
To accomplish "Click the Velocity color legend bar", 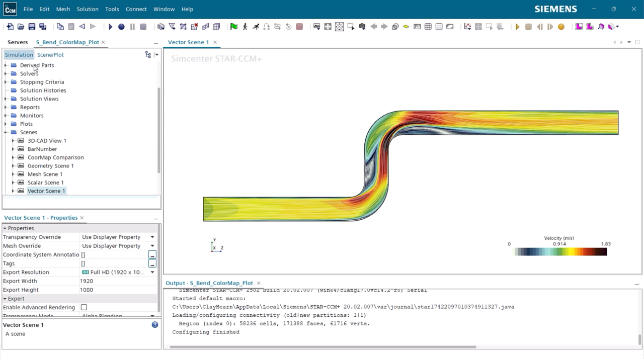I will pos(560,251).
